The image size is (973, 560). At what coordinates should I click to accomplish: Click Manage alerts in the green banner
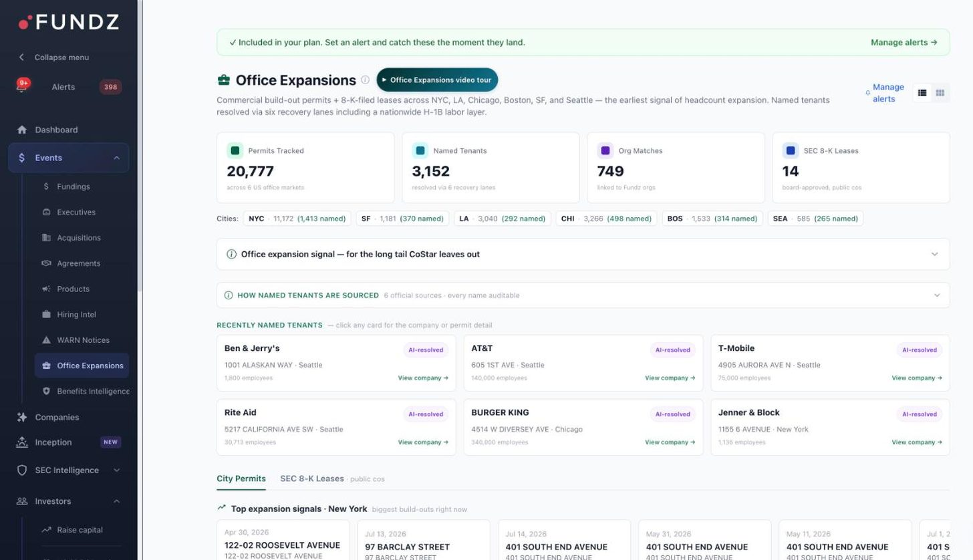pos(904,42)
